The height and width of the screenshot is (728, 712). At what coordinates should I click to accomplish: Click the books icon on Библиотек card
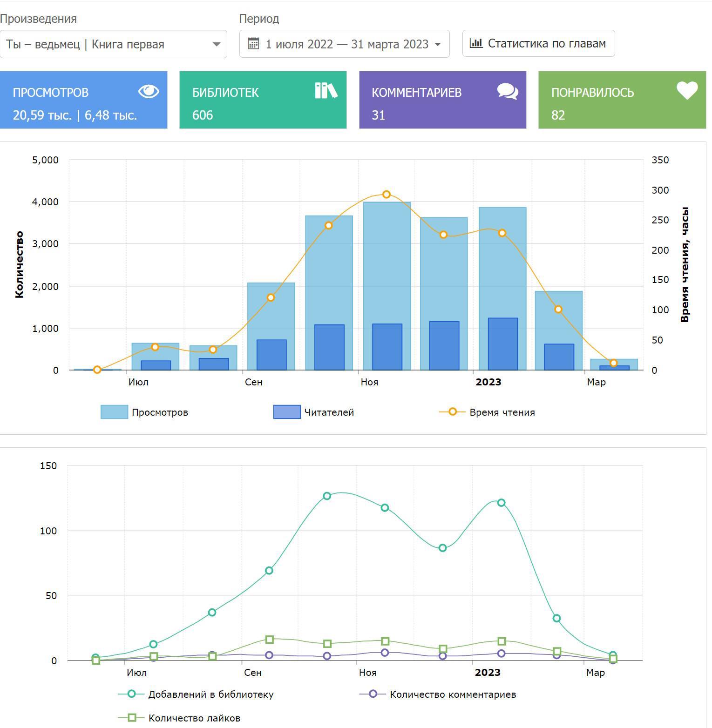(x=325, y=91)
